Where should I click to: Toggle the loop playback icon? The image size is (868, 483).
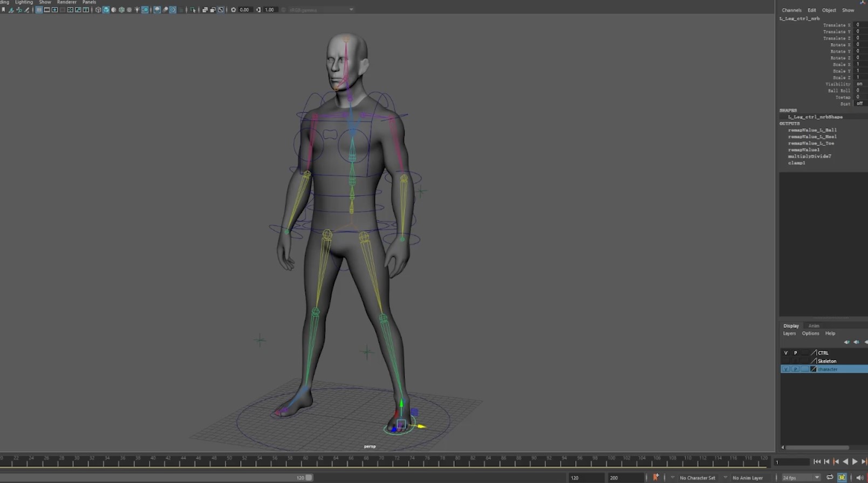coord(830,477)
